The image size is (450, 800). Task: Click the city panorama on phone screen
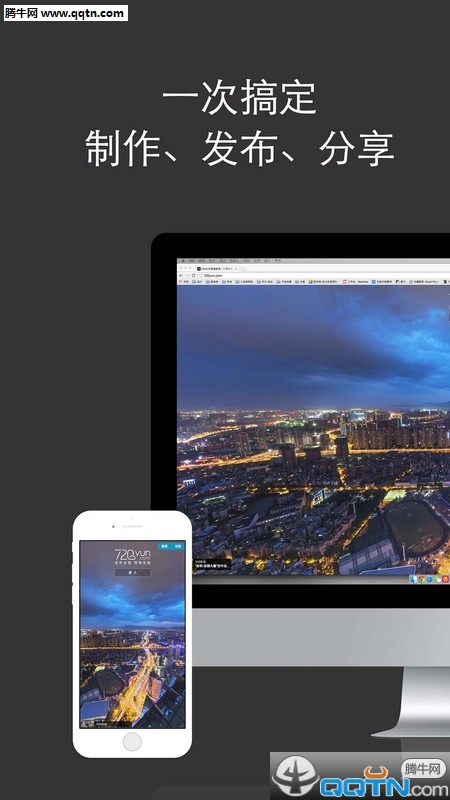(x=132, y=658)
